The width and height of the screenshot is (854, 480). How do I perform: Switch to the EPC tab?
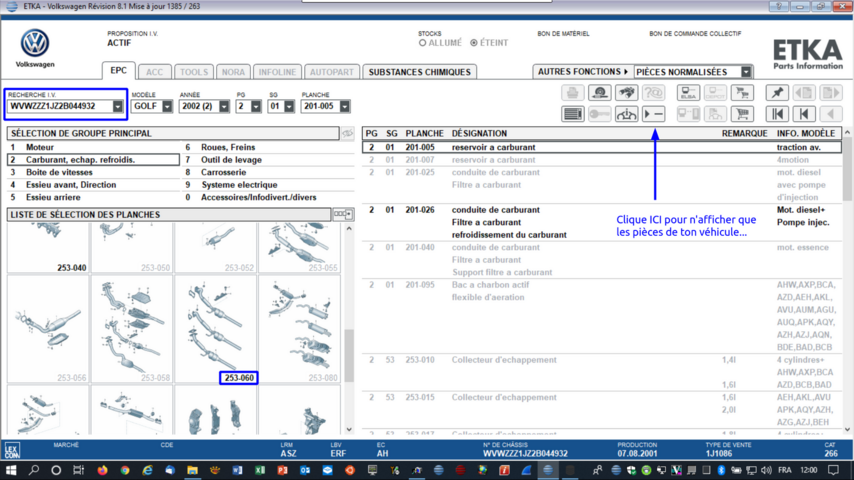click(x=118, y=71)
